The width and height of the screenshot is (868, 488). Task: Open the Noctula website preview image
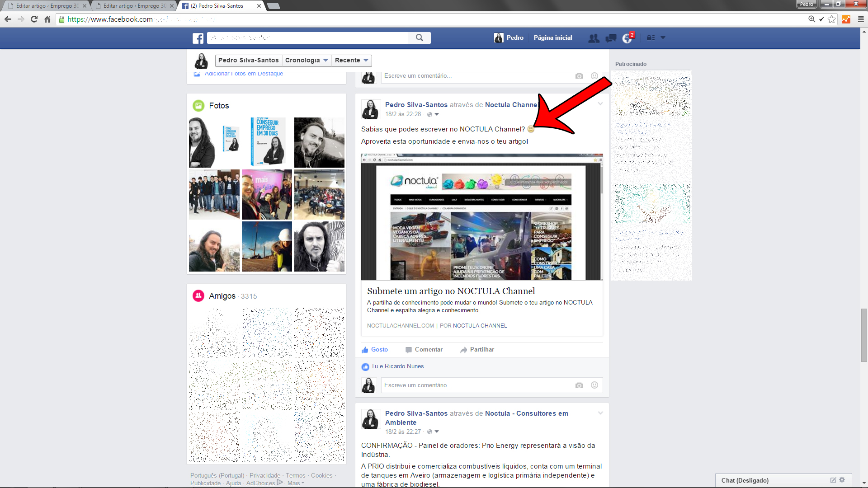click(x=482, y=217)
